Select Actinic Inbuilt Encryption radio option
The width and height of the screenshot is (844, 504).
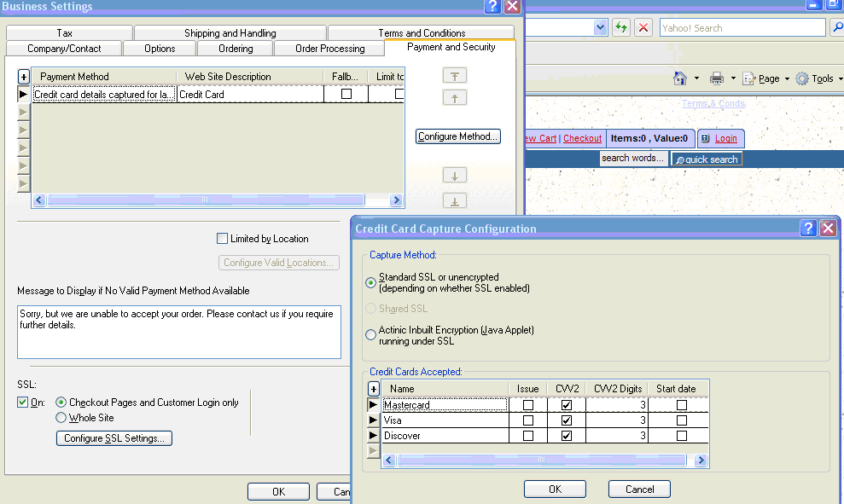point(370,335)
